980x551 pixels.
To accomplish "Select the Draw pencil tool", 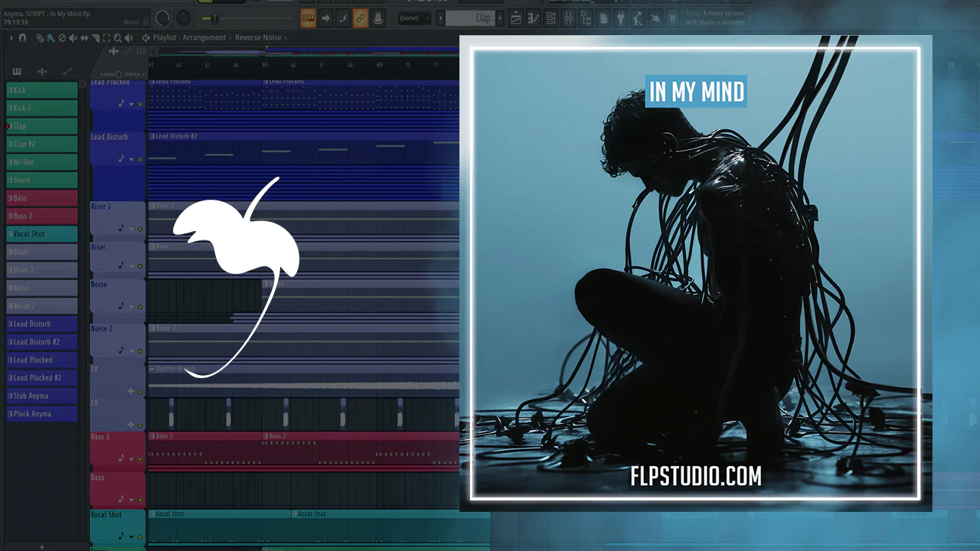I will [40, 37].
